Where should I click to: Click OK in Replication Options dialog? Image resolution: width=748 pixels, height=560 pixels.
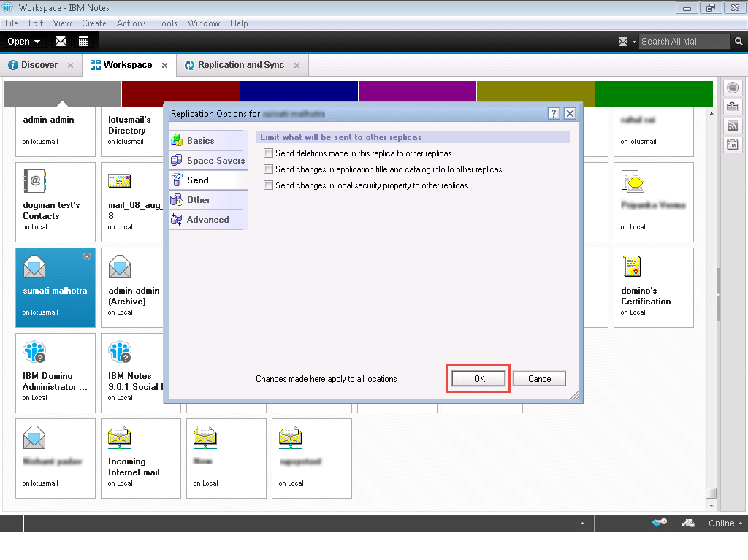point(478,379)
